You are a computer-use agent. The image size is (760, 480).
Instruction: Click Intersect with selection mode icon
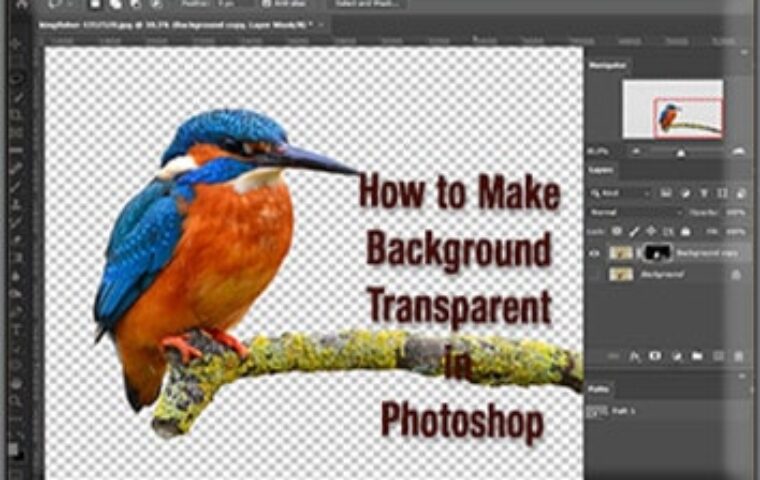pyautogui.click(x=156, y=4)
